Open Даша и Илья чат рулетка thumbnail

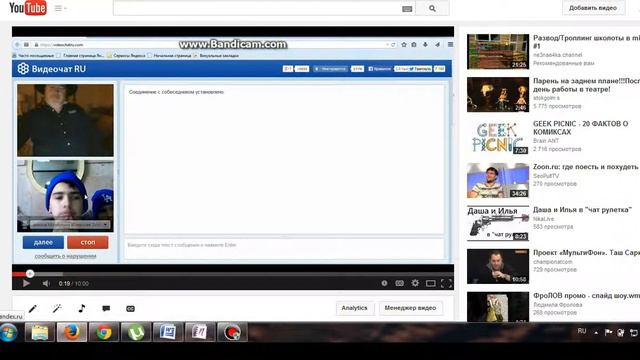[x=498, y=223]
